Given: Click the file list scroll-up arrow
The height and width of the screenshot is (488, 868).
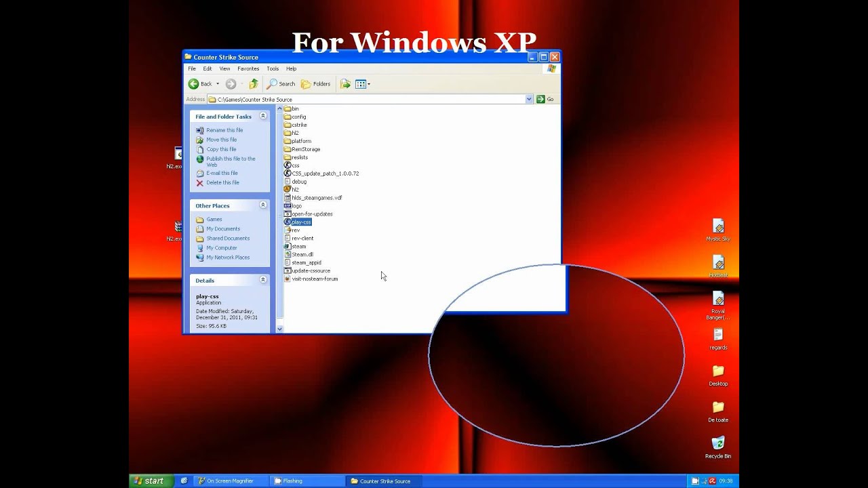Looking at the screenshot, I should [279, 108].
